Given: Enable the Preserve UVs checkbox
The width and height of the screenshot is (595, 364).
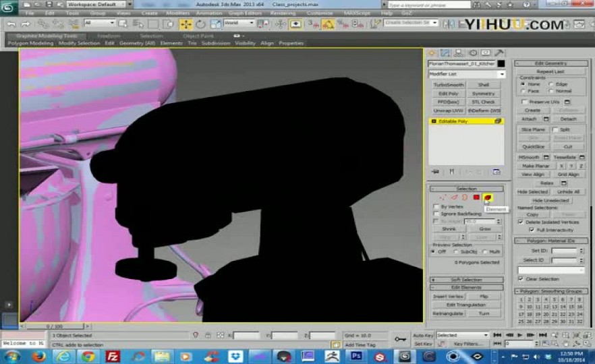Looking at the screenshot, I should (524, 102).
